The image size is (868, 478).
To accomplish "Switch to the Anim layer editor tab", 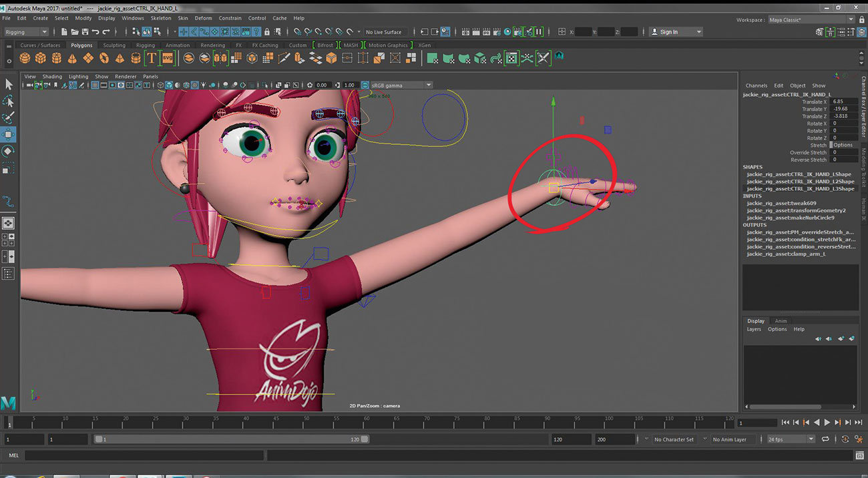I will (781, 321).
